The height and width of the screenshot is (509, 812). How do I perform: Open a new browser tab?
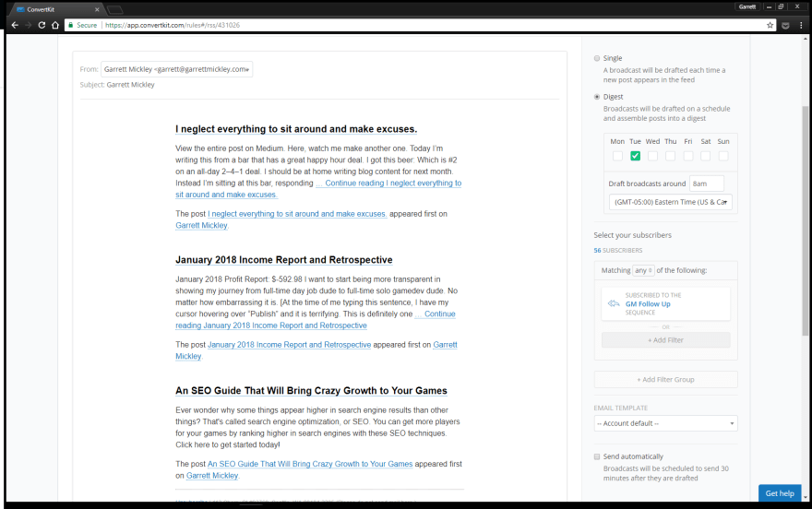point(114,9)
